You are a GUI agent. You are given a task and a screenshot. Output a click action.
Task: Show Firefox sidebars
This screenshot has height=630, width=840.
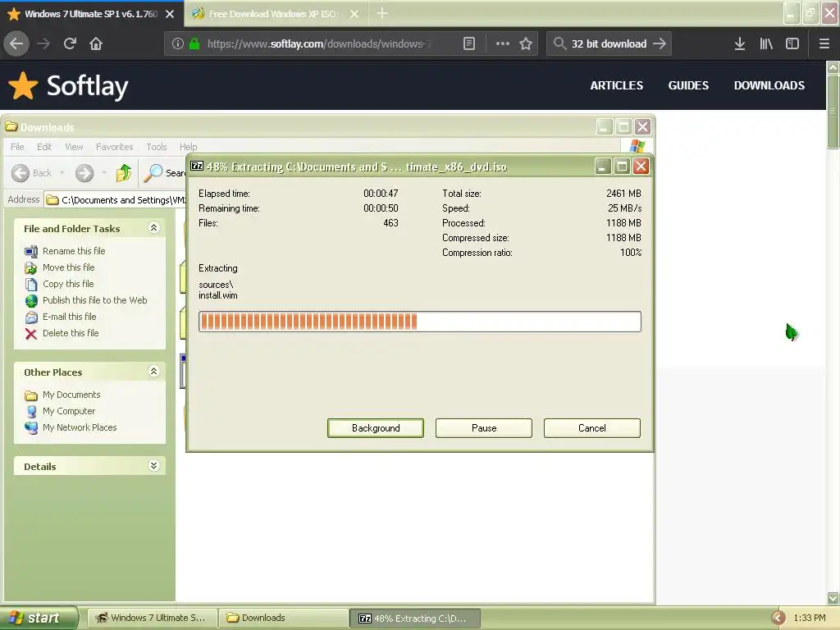(x=792, y=43)
